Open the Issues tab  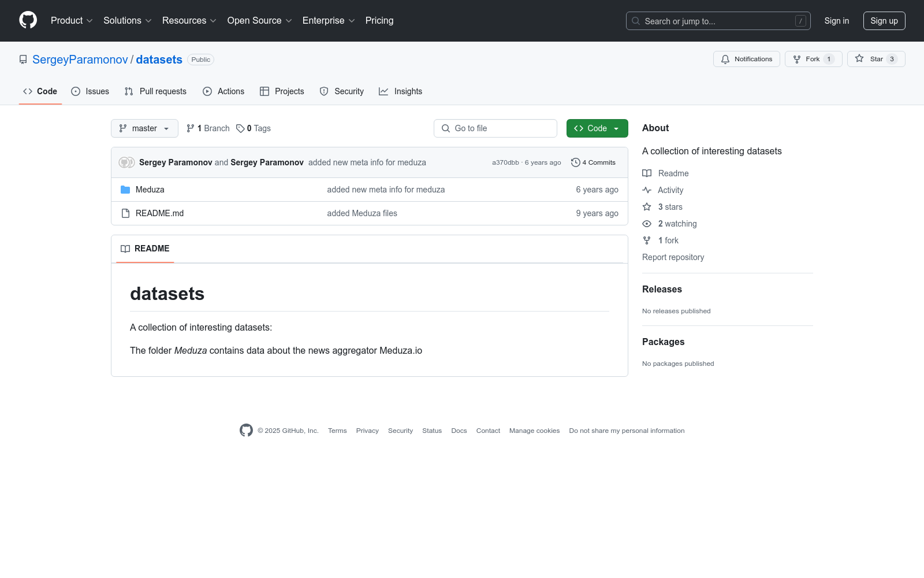[x=90, y=91]
